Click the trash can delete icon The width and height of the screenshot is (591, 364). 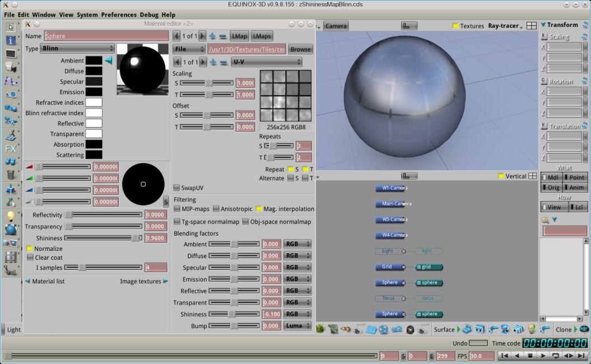(10, 175)
